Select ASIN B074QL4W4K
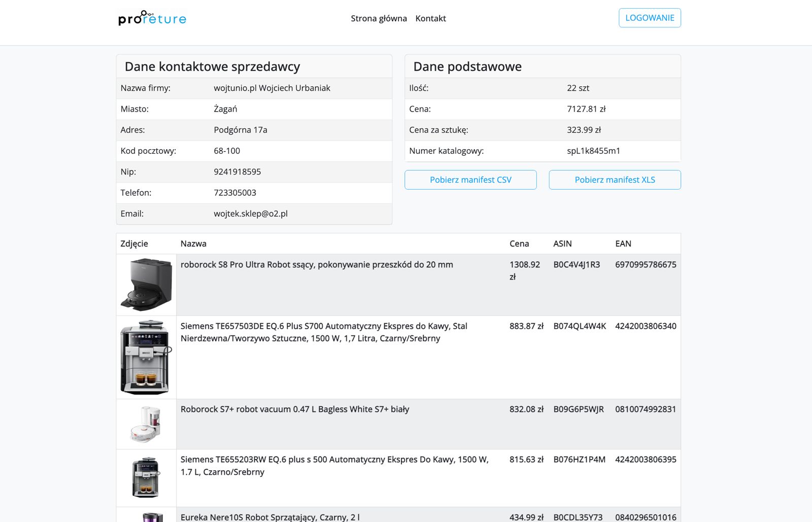The image size is (812, 522). pyautogui.click(x=580, y=326)
